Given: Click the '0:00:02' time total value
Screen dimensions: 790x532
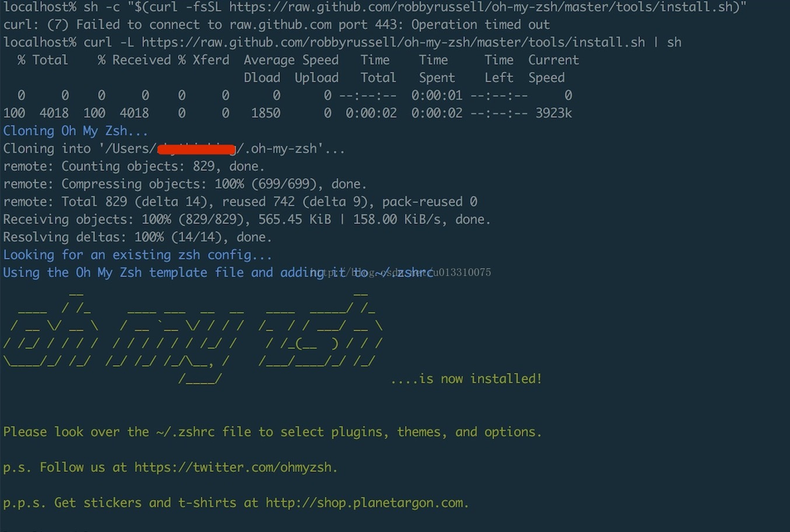Looking at the screenshot, I should tap(371, 113).
